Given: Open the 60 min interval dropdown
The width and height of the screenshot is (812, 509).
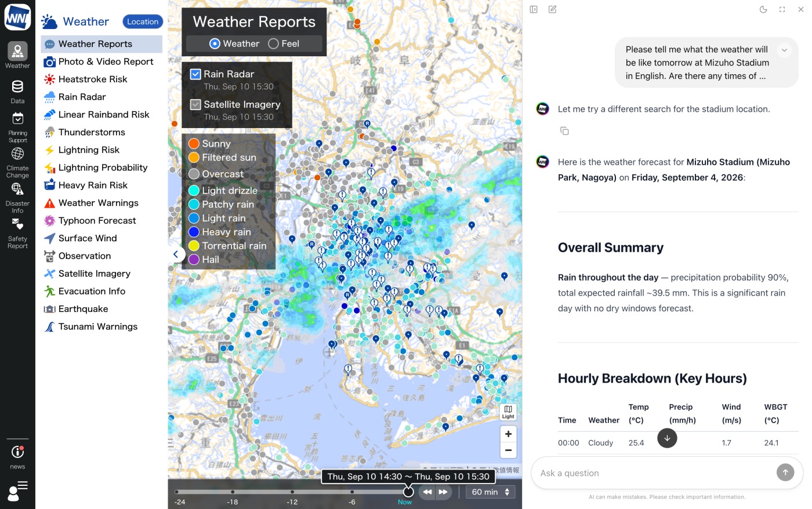Looking at the screenshot, I should coord(490,492).
